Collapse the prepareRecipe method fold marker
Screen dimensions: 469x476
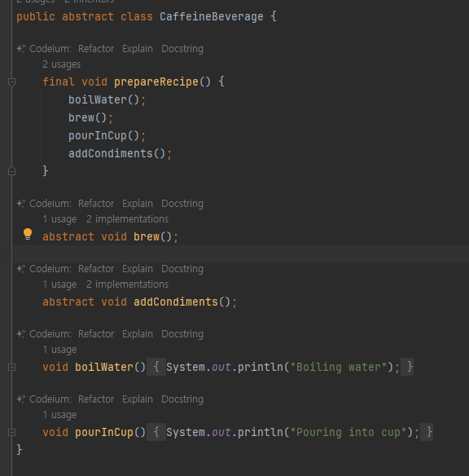point(11,82)
